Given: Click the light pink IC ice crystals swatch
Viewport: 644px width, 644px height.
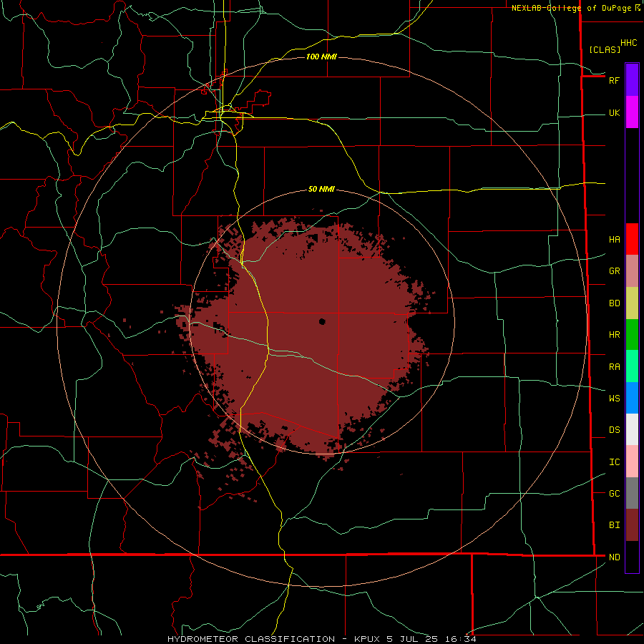Looking at the screenshot, I should coord(632,462).
